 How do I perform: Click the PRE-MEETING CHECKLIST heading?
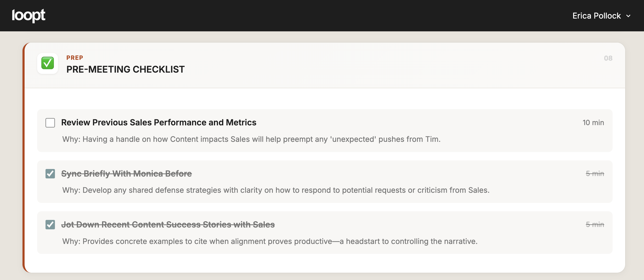tap(125, 69)
